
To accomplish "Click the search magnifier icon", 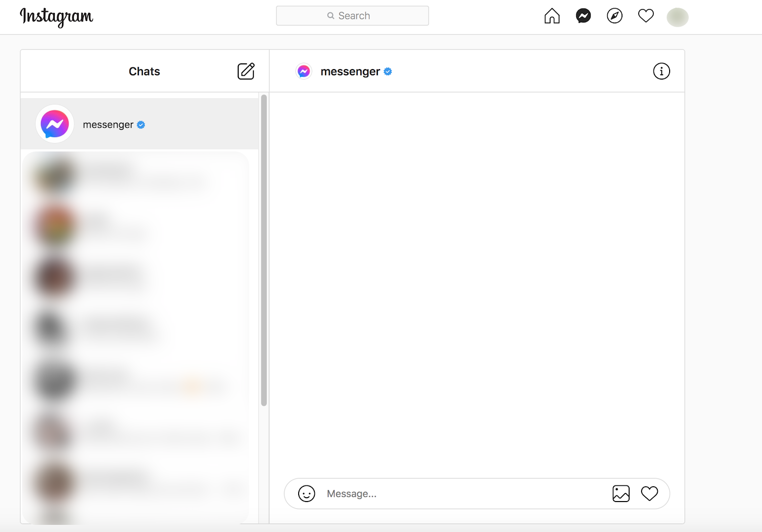I will pyautogui.click(x=331, y=16).
